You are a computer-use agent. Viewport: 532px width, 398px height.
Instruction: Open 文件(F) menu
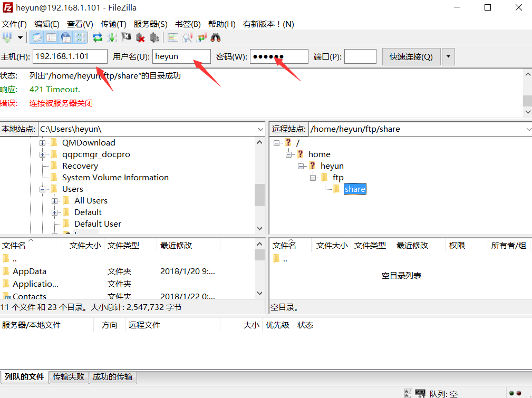[x=14, y=24]
